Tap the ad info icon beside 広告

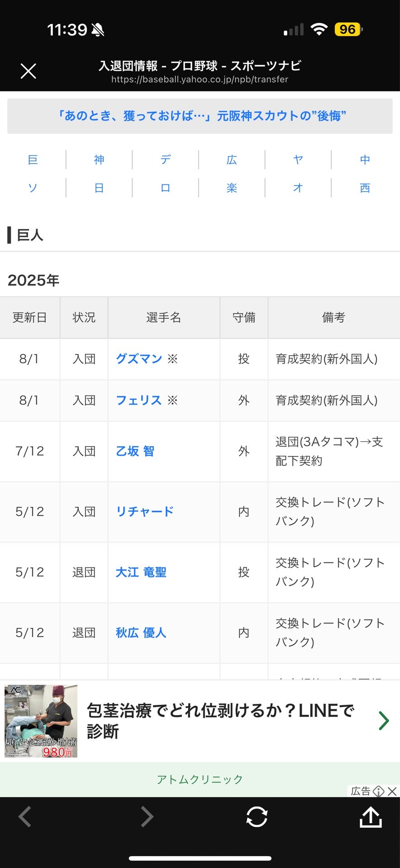378,791
